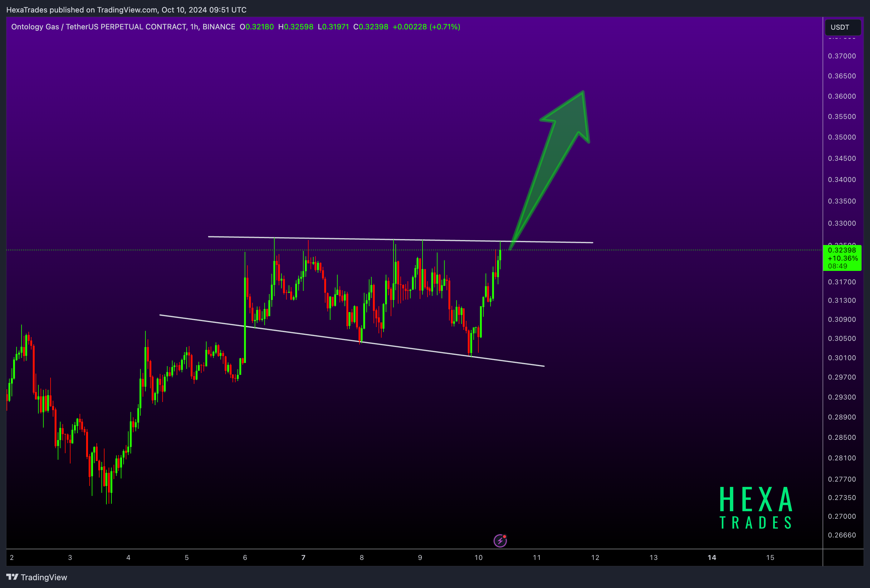Click the 0.36000 price axis label
This screenshot has width=870, height=588.
click(x=842, y=96)
